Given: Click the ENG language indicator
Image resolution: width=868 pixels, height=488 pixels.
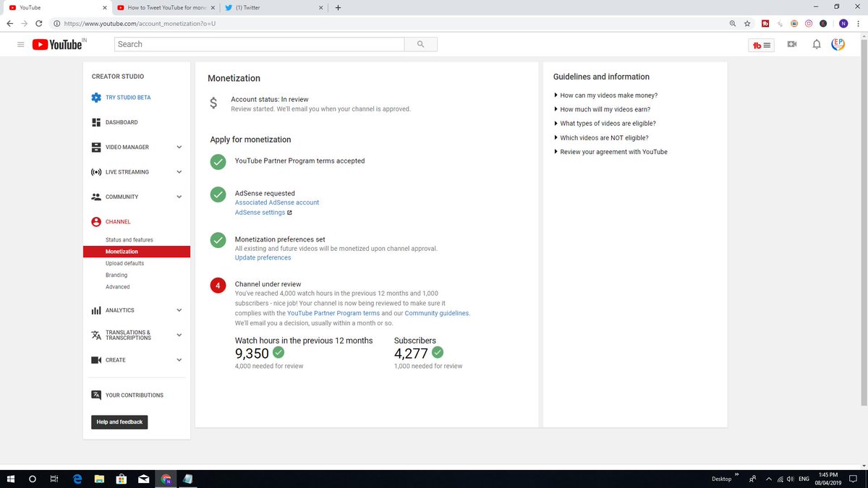Looking at the screenshot, I should pos(803,479).
